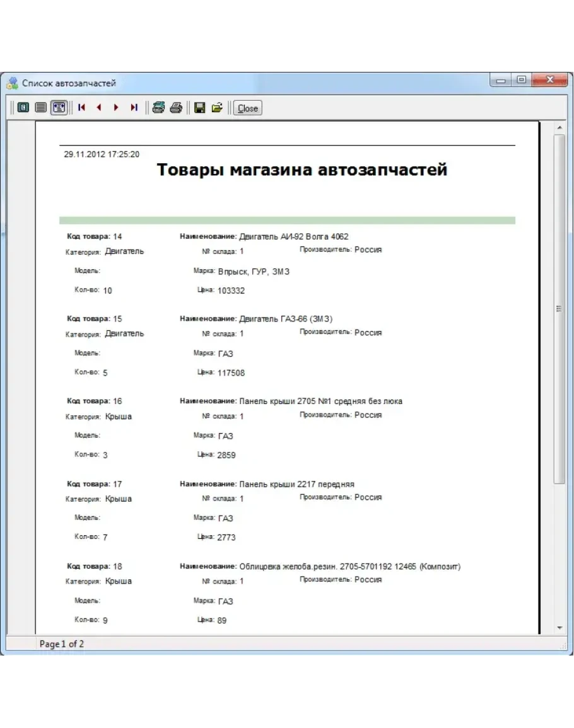Click the 'Page 1 of 2' status text
The width and height of the screenshot is (574, 728).
coord(62,644)
